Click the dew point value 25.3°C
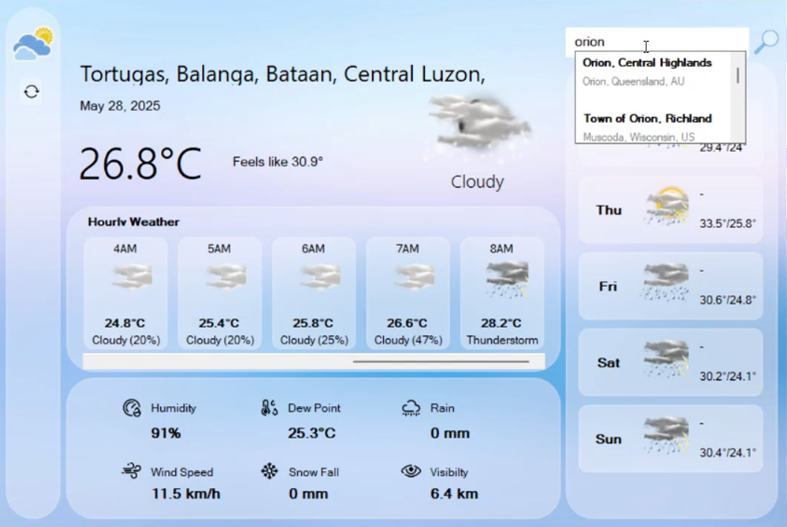Viewport: 787px width, 527px height. 312,433
